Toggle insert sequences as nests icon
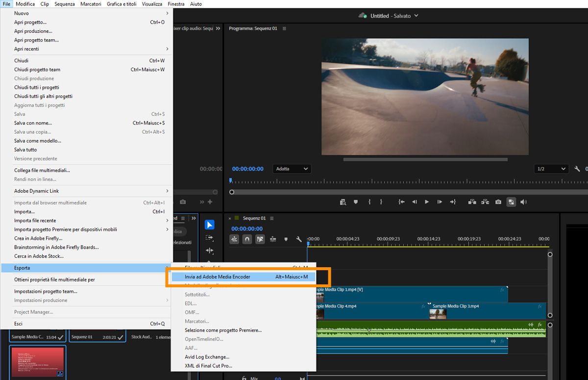This screenshot has width=588, height=380. pos(234,239)
